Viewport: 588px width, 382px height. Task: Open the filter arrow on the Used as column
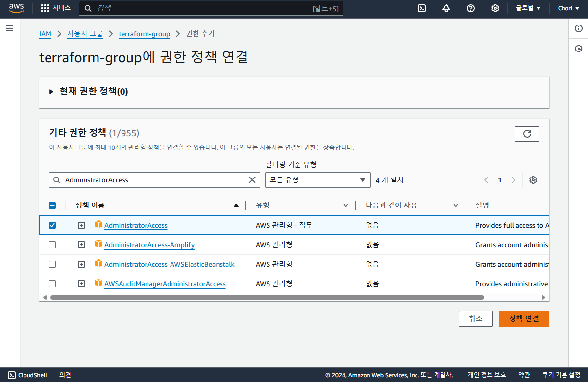[x=456, y=205]
